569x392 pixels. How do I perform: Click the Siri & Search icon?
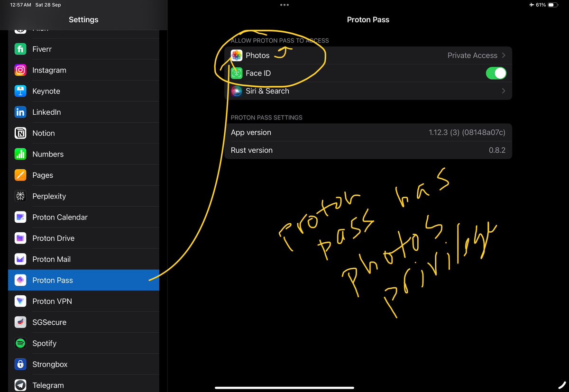(x=236, y=91)
